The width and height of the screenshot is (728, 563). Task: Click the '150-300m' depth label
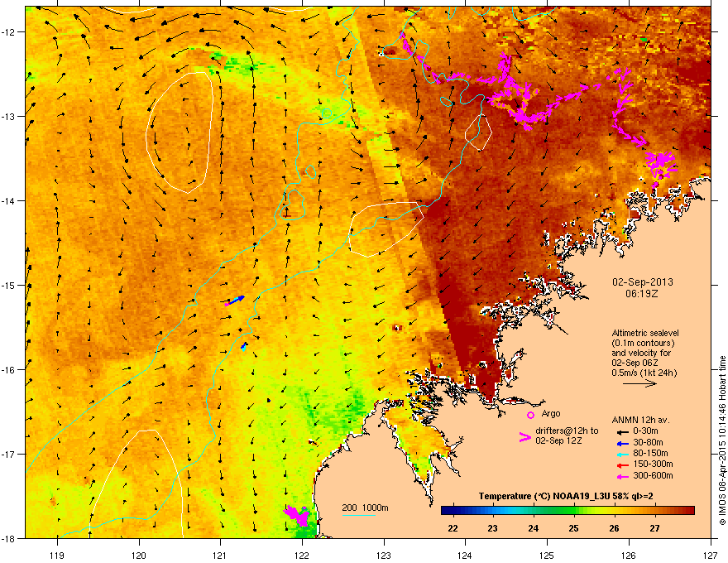[x=653, y=464]
